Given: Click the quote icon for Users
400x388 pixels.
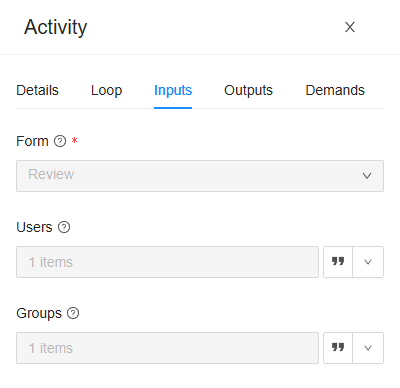Looking at the screenshot, I should (338, 262).
